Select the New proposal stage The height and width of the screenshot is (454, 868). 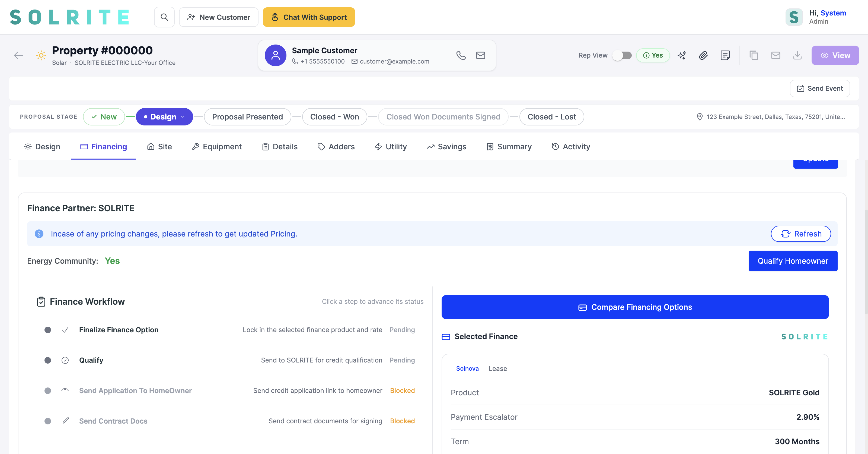[104, 117]
